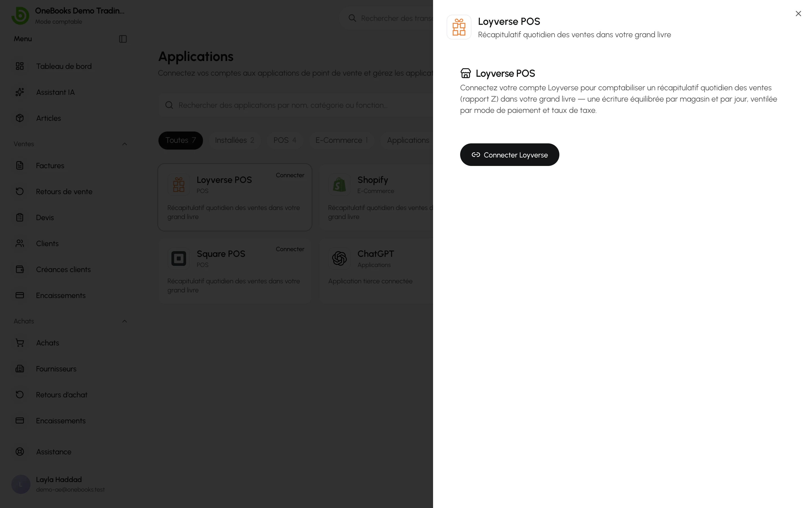
Task: Open Clients people icon
Action: tap(20, 243)
